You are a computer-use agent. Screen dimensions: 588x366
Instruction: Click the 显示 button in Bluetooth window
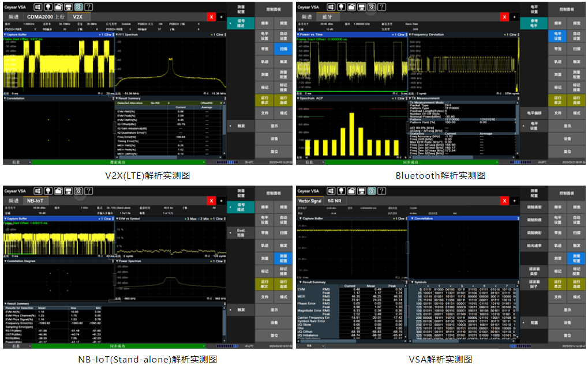click(x=567, y=126)
